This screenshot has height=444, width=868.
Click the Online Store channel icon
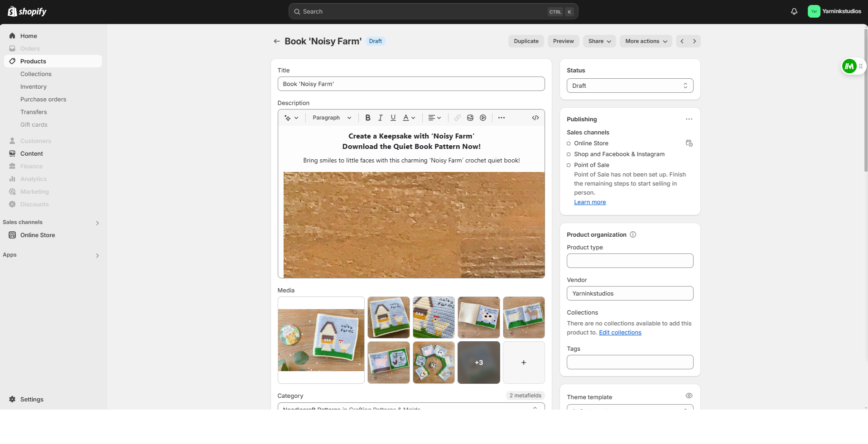click(x=12, y=235)
